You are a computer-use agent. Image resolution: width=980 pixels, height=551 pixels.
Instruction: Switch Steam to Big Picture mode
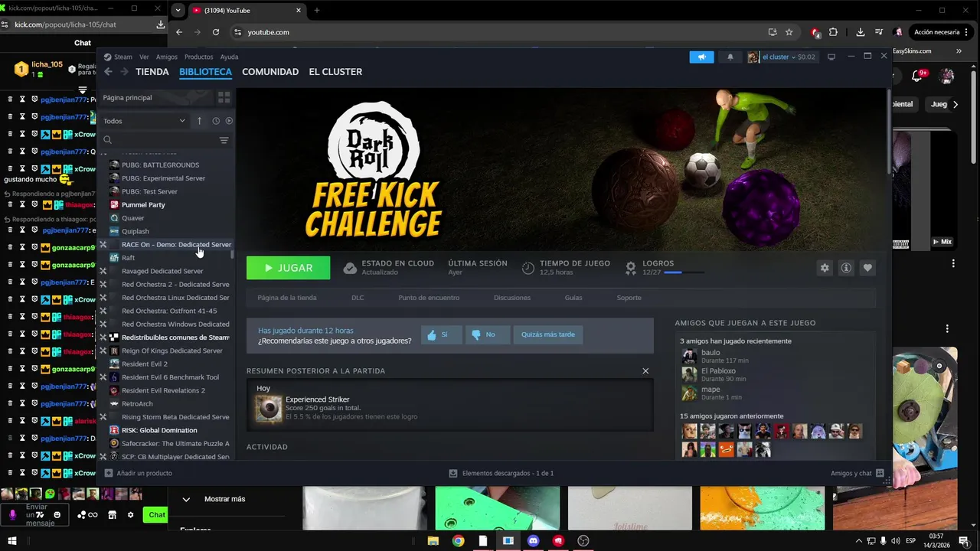coord(831,57)
